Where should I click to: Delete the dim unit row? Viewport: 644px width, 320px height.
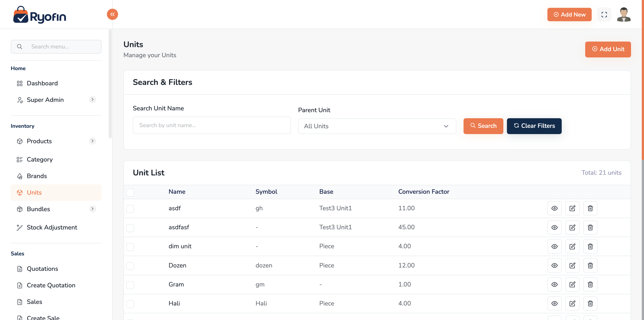[590, 246]
